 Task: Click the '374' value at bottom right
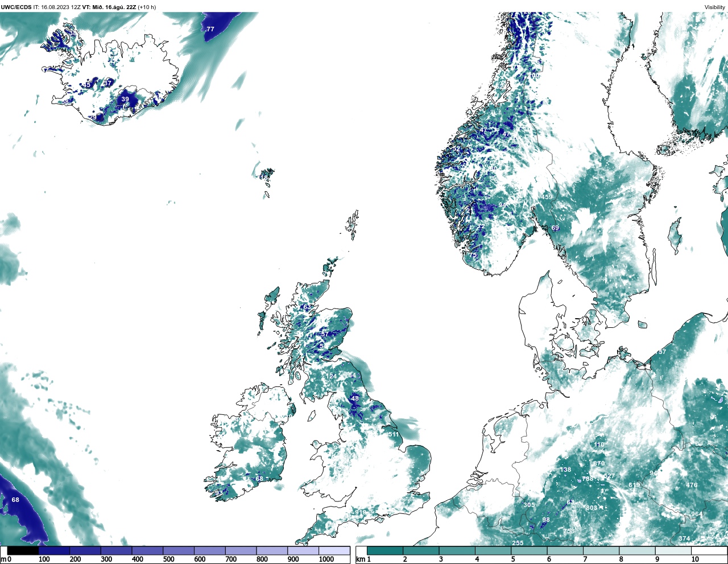point(684,538)
